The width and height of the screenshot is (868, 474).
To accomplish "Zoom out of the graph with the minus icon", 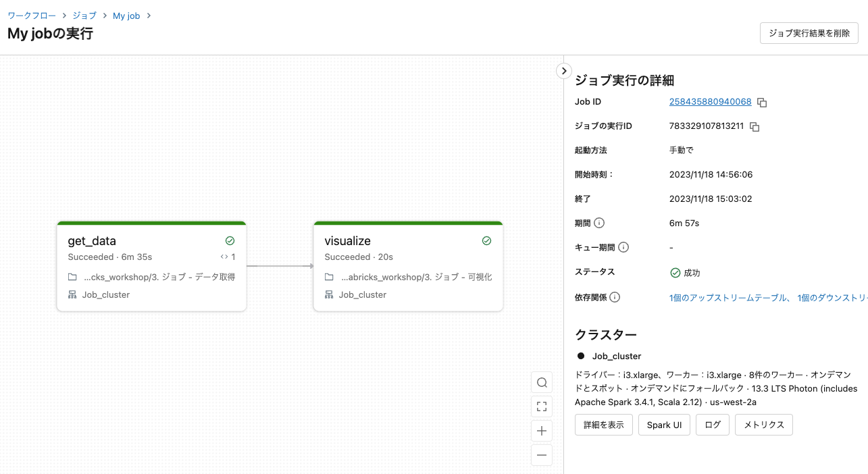I will pos(541,454).
